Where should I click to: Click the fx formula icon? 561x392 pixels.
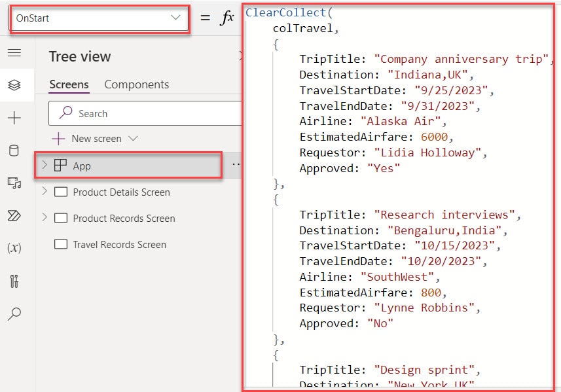tap(227, 18)
